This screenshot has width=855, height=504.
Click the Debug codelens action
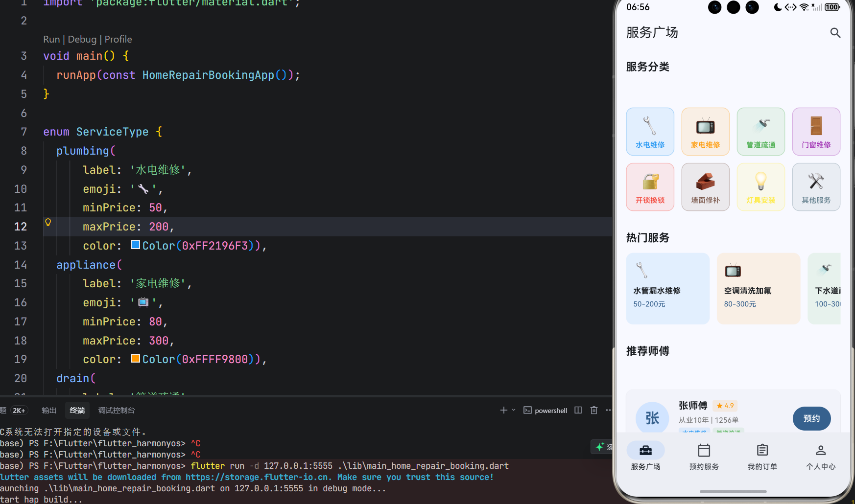click(x=82, y=39)
